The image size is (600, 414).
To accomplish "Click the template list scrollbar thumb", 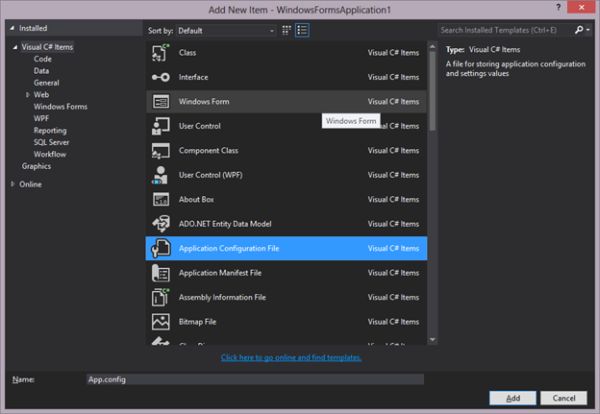I will tap(432, 91).
